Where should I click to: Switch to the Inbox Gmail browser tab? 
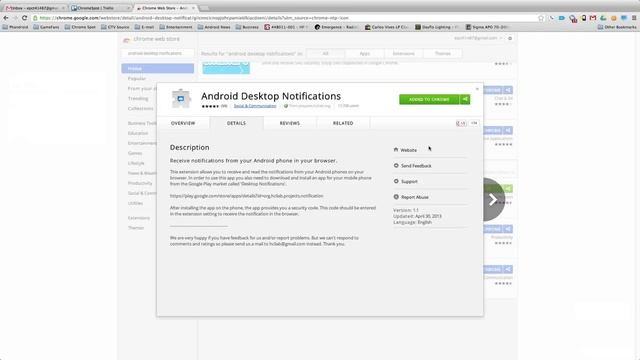tap(34, 8)
